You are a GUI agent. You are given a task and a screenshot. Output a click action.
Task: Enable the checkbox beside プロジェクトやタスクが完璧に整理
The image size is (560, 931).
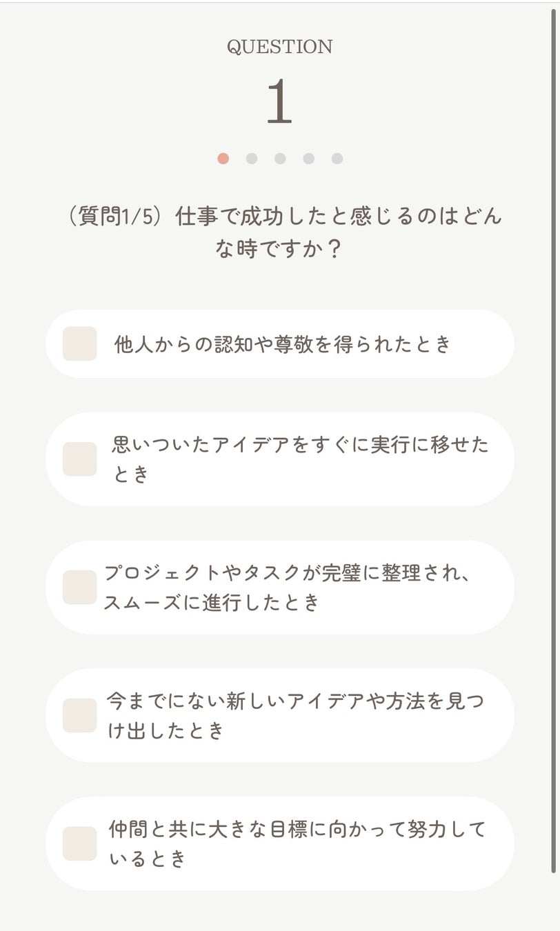[x=79, y=587]
